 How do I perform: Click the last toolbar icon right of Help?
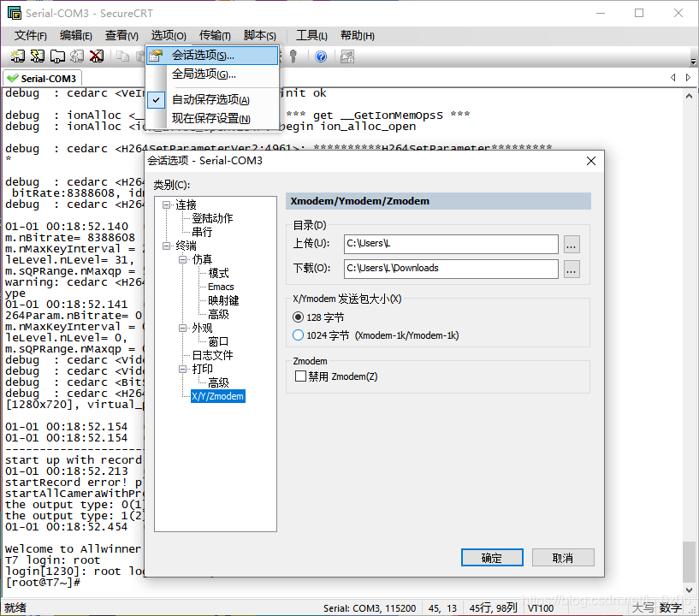[347, 56]
